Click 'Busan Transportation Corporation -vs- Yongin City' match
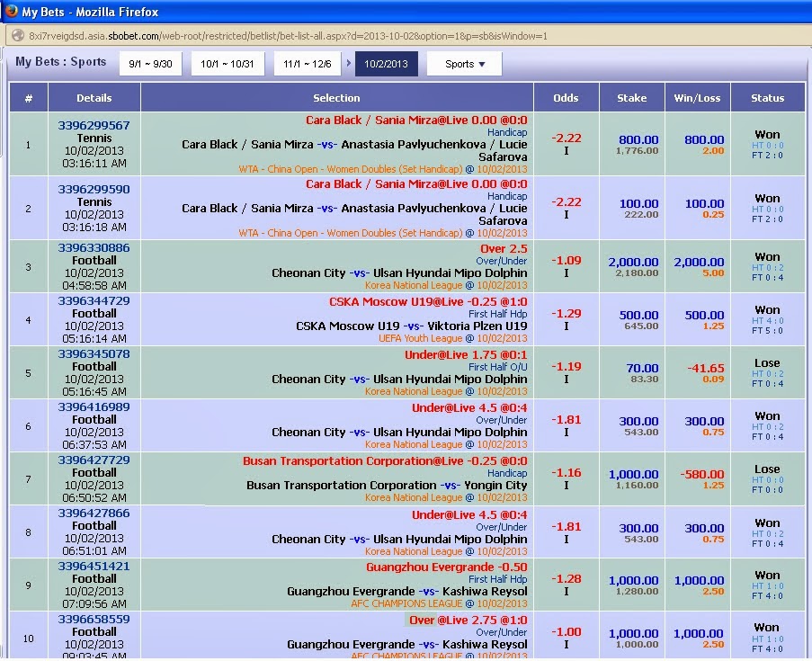The height and width of the screenshot is (661, 812). point(387,485)
